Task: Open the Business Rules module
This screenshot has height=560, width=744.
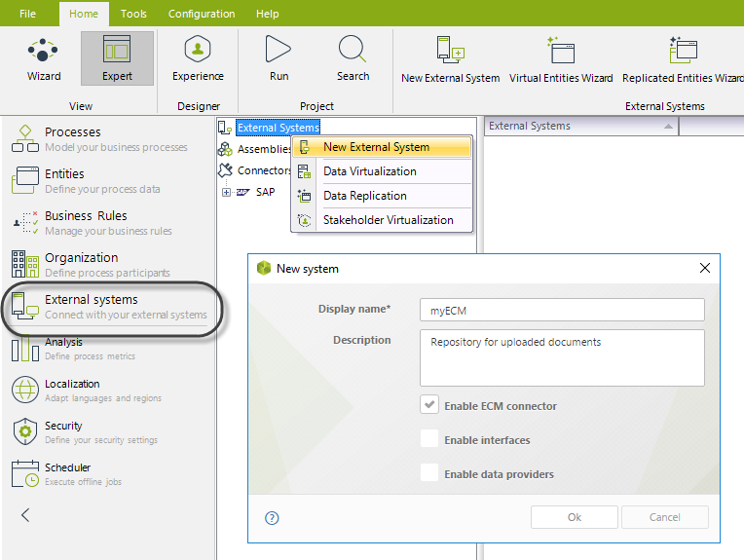Action: point(108,222)
